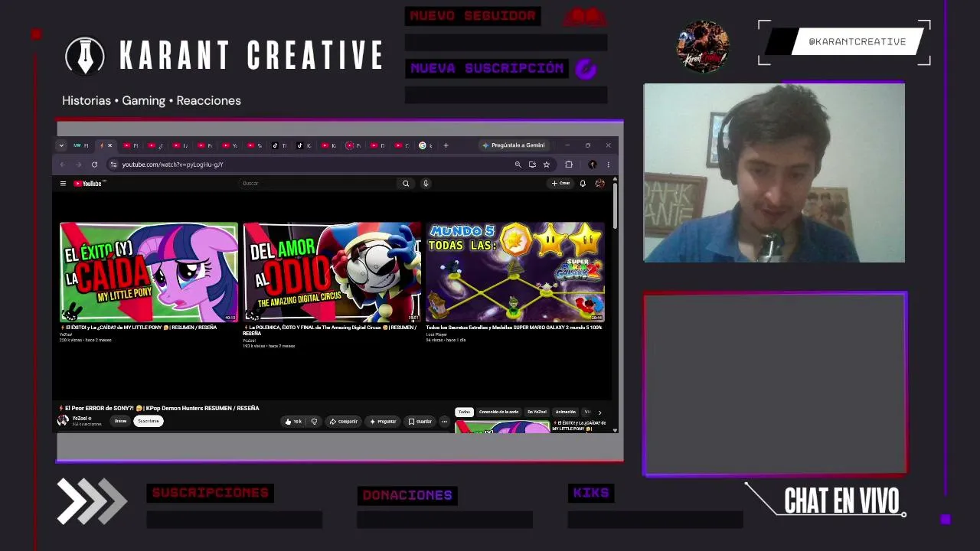Switch to the leftmost browser tab
This screenshot has height=551, width=980.
(x=80, y=145)
